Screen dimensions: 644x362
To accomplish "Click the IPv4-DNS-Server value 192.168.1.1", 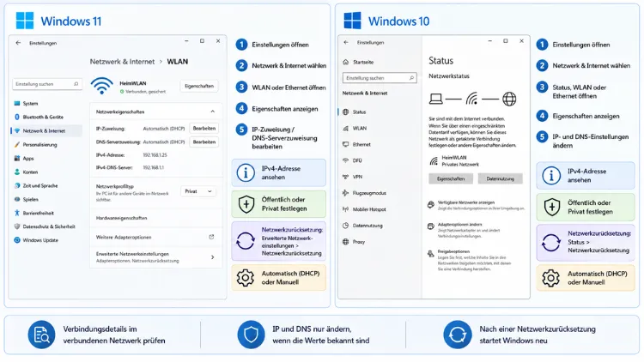I will coord(153,167).
